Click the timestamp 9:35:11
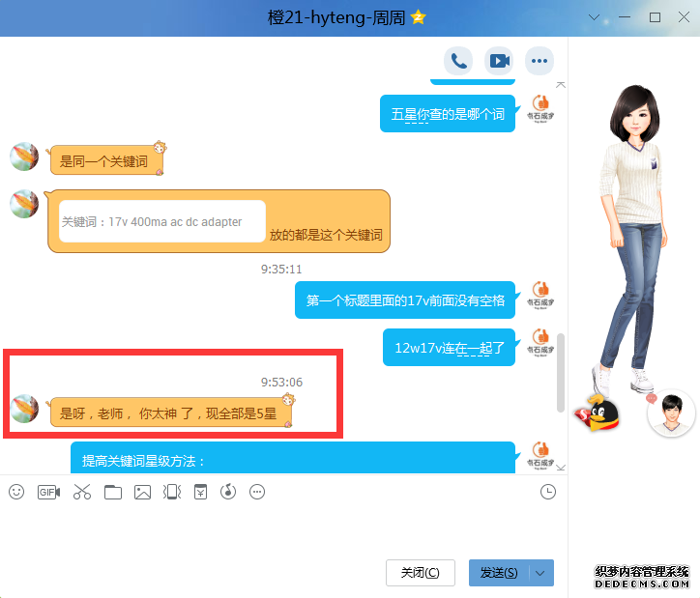 pos(281,270)
